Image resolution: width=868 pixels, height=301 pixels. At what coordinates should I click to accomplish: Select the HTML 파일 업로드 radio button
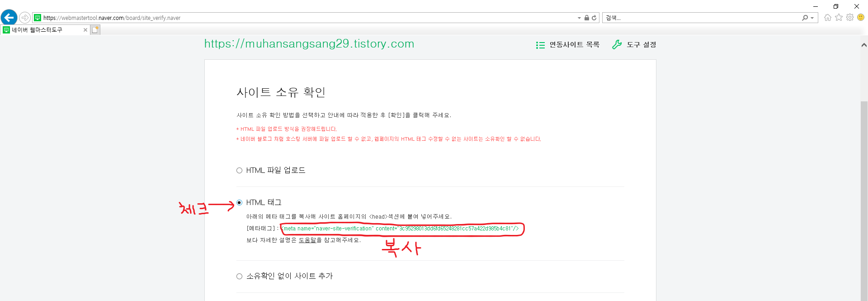pyautogui.click(x=239, y=171)
